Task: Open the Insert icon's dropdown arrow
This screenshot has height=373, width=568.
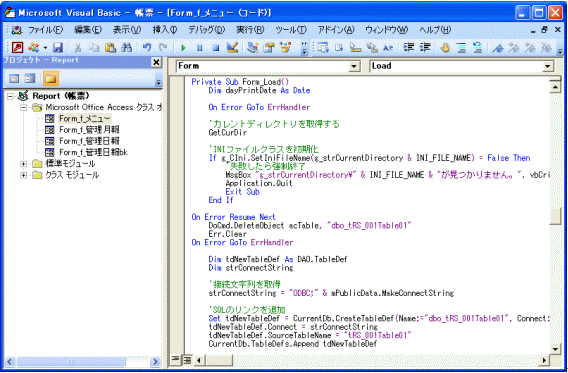Action: 45,47
